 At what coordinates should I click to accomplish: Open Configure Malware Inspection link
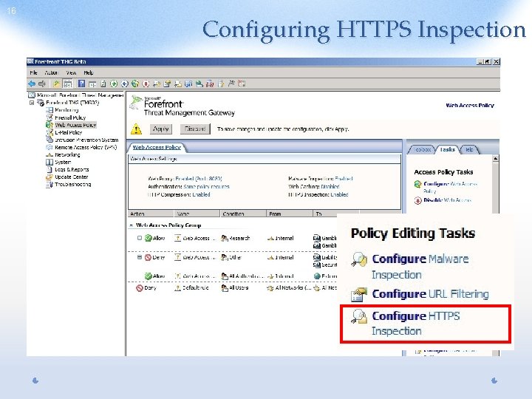420,267
